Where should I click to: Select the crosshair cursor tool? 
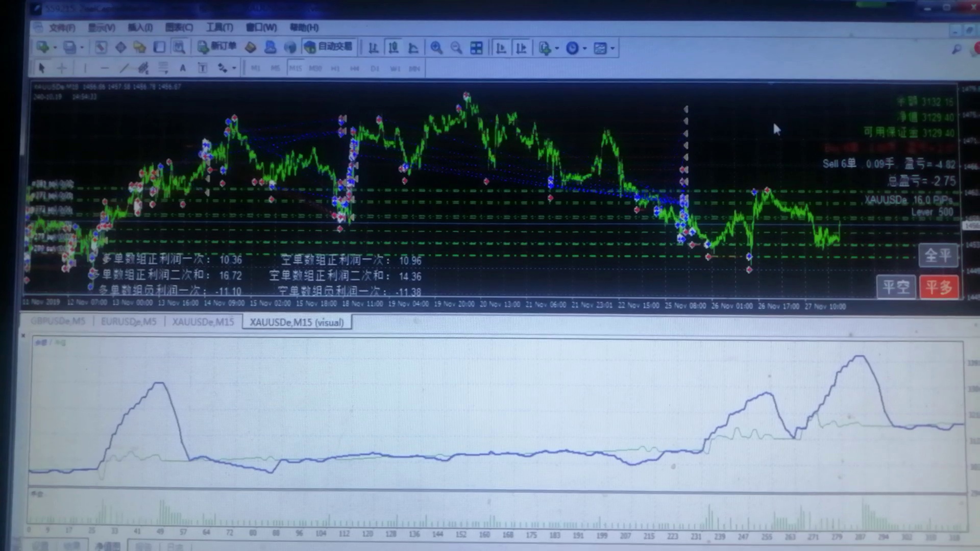tap(62, 68)
